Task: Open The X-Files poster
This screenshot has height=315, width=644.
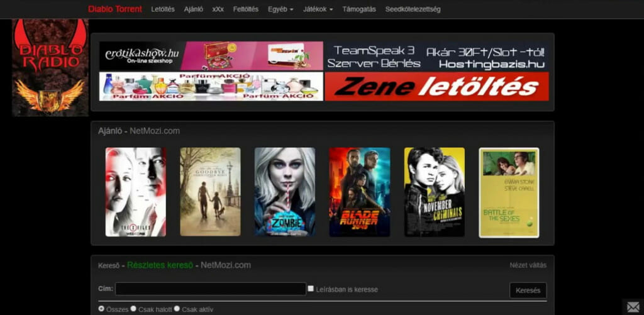Action: click(x=136, y=192)
